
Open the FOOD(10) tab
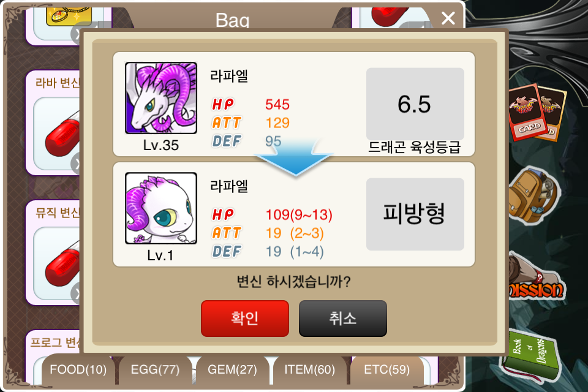(x=78, y=369)
